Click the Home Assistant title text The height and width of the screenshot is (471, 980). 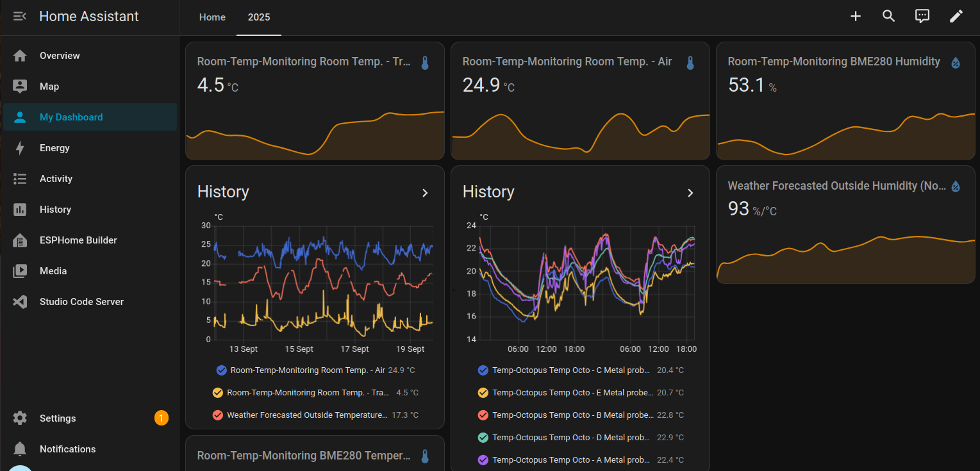pos(89,17)
